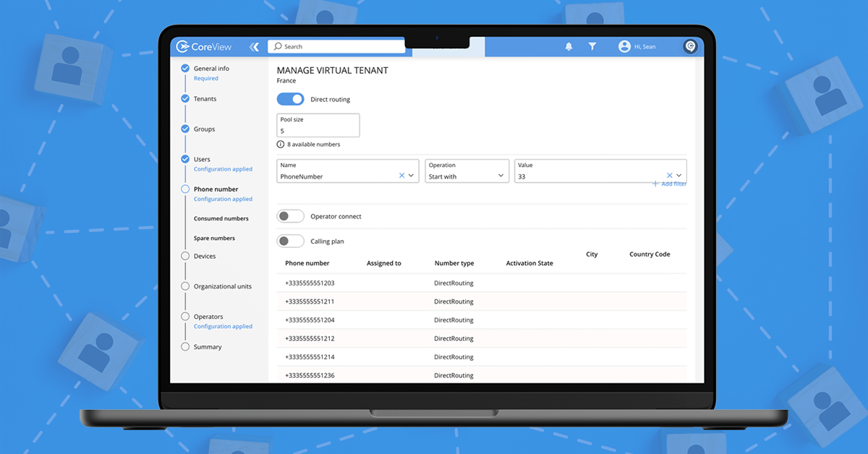
Task: Enable Operator connect
Action: (x=290, y=215)
